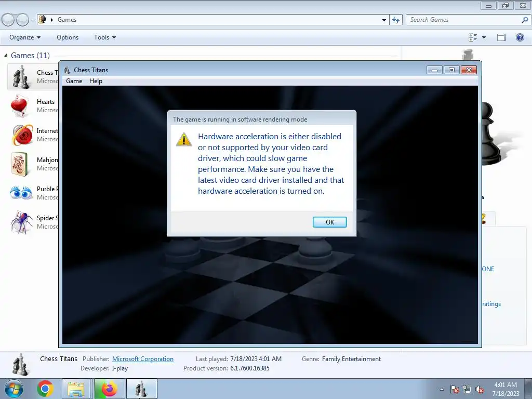Viewport: 532px width, 399px height.
Task: Toggle the preview pane icon
Action: (501, 37)
